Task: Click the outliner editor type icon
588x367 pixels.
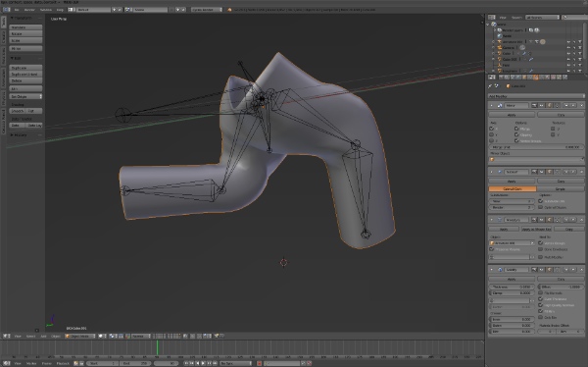Action: click(492, 18)
